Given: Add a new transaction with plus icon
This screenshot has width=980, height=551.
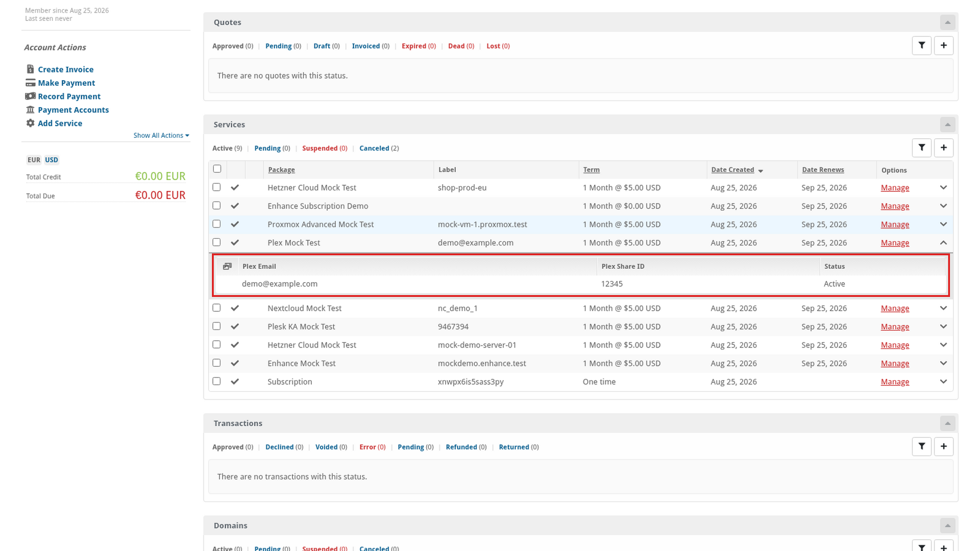Looking at the screenshot, I should coord(943,446).
